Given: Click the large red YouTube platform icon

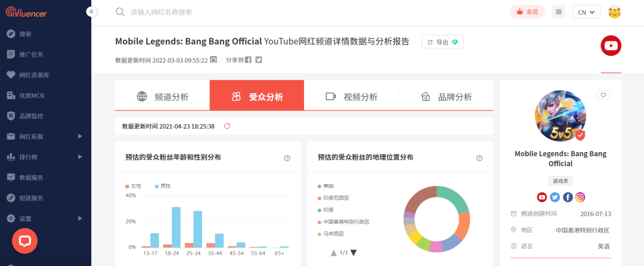Looking at the screenshot, I should pyautogui.click(x=611, y=45).
